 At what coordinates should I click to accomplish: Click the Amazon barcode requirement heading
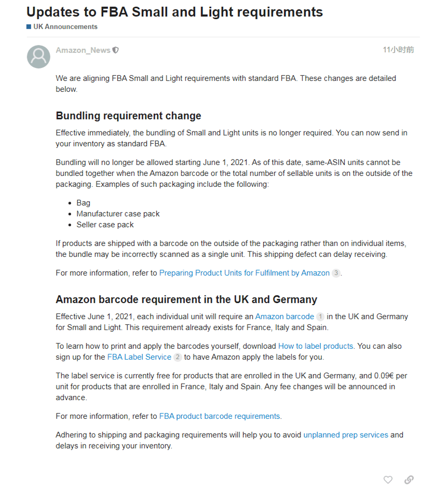[x=186, y=299]
